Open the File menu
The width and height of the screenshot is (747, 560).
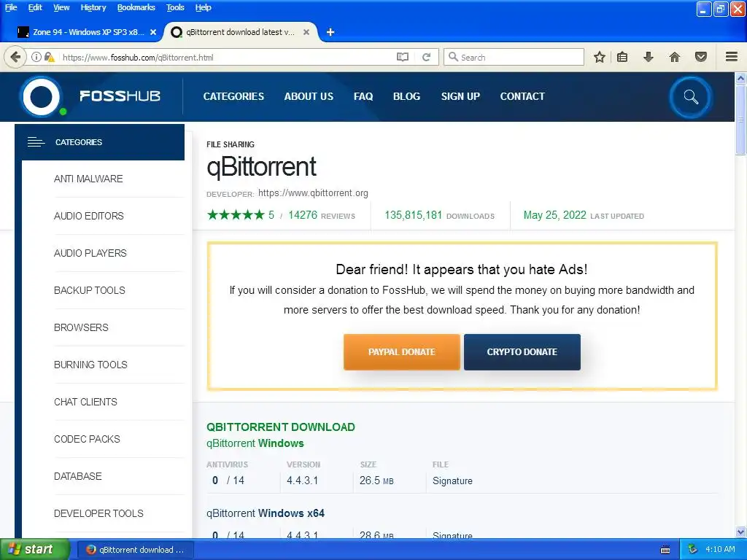[x=11, y=7]
